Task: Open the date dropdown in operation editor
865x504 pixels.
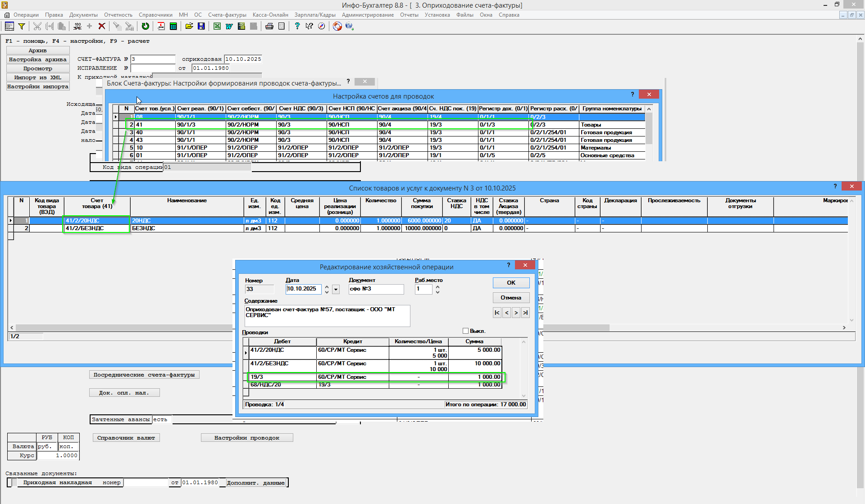Action: (x=336, y=290)
